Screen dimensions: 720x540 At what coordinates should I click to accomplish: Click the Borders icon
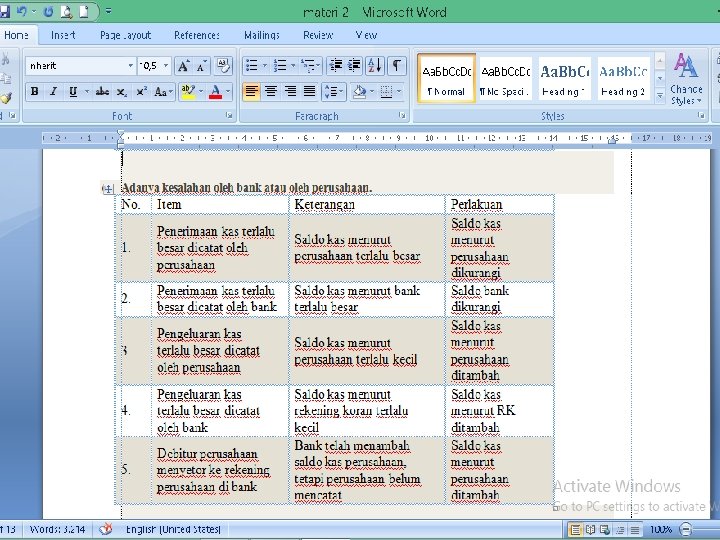(386, 91)
